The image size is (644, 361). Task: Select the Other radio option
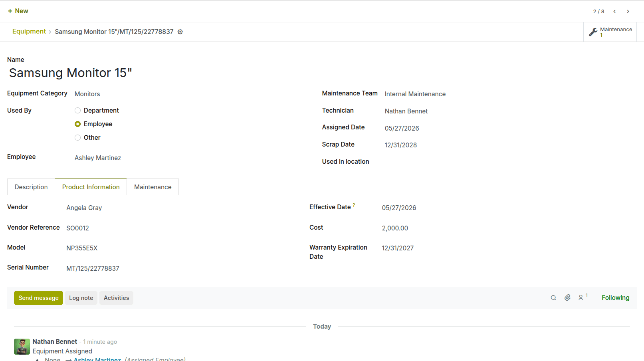coord(77,138)
